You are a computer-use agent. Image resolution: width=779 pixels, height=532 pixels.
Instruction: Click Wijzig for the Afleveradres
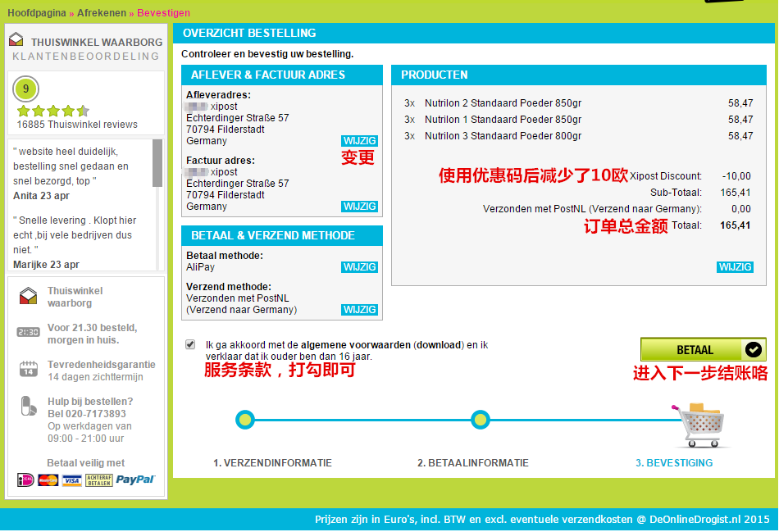tap(360, 140)
